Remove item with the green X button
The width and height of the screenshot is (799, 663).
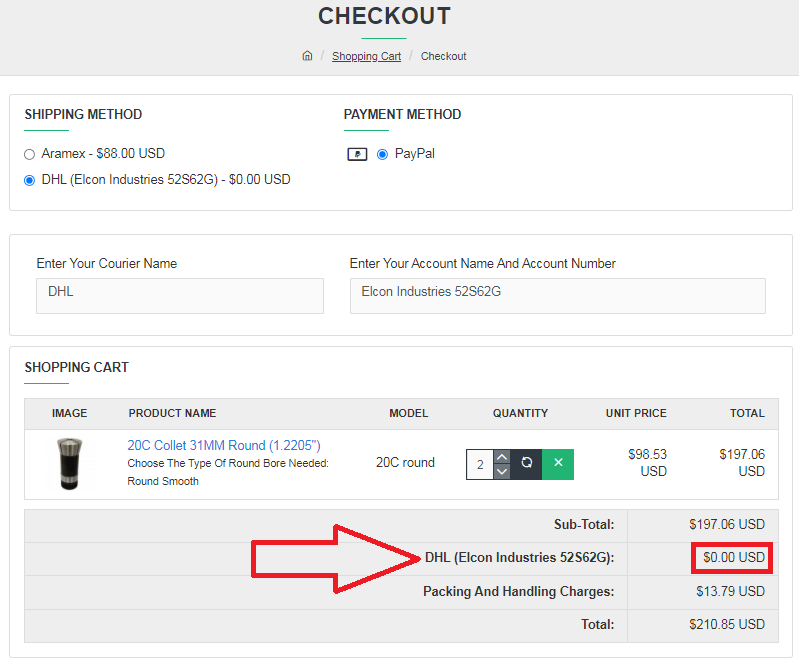[558, 464]
